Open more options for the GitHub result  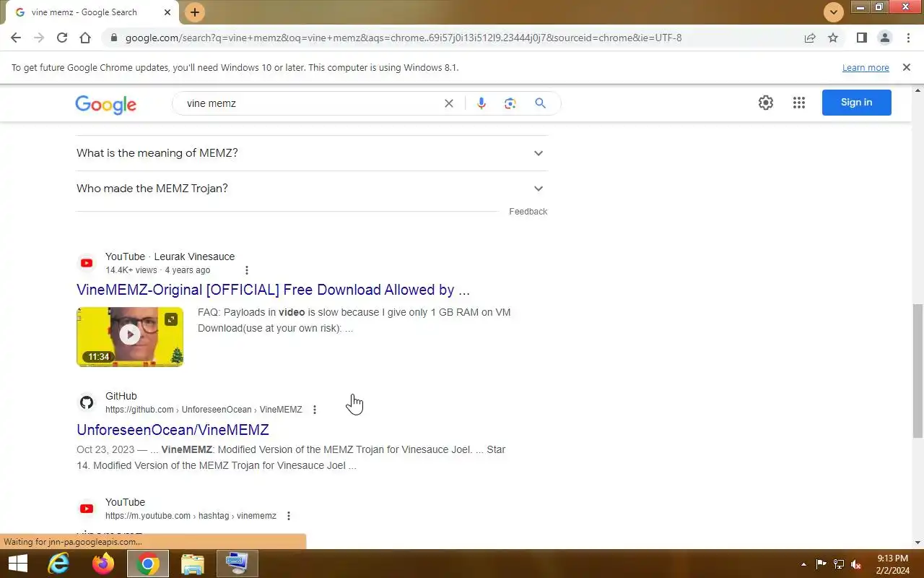(315, 410)
